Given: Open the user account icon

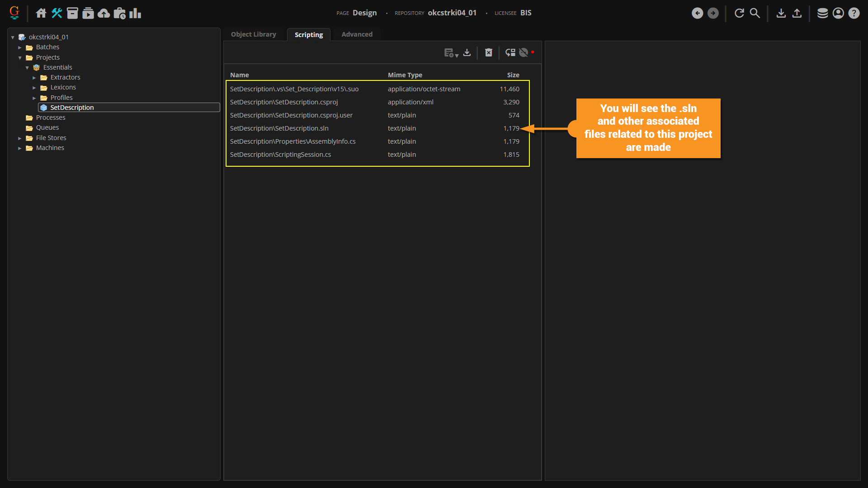Looking at the screenshot, I should [x=838, y=13].
